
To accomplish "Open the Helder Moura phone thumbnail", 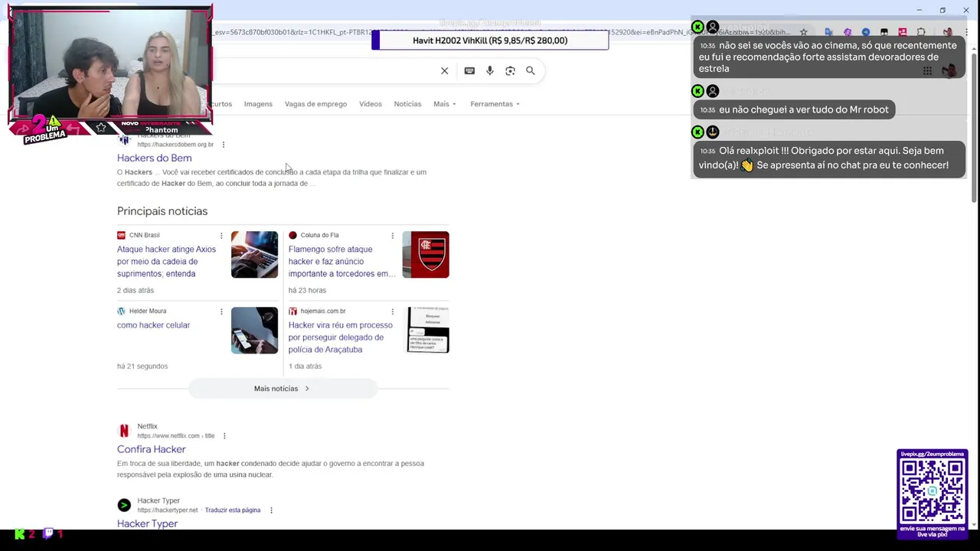I will pyautogui.click(x=254, y=331).
